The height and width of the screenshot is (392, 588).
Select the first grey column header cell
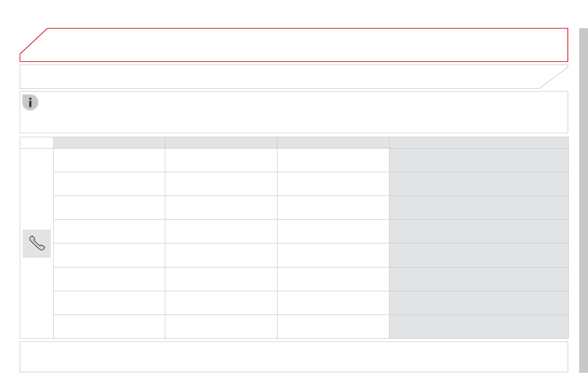[x=109, y=143]
